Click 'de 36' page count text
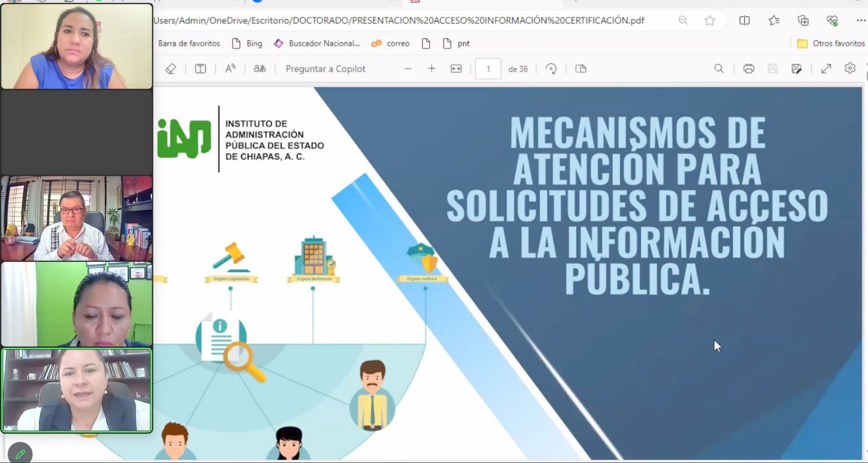The width and height of the screenshot is (868, 463). pyautogui.click(x=518, y=69)
